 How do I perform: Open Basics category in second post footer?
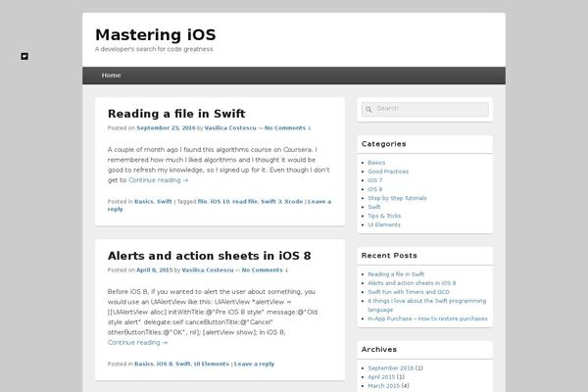pyautogui.click(x=144, y=364)
